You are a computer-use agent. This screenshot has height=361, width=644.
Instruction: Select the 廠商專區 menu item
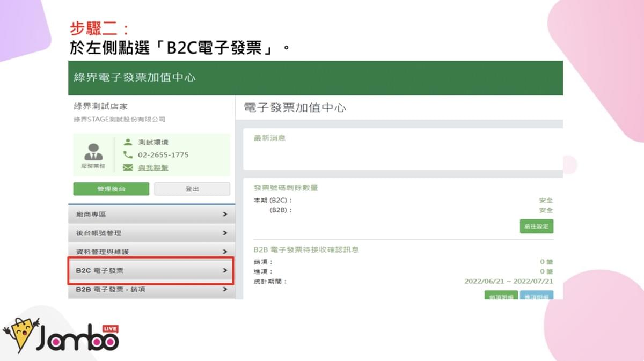point(91,214)
